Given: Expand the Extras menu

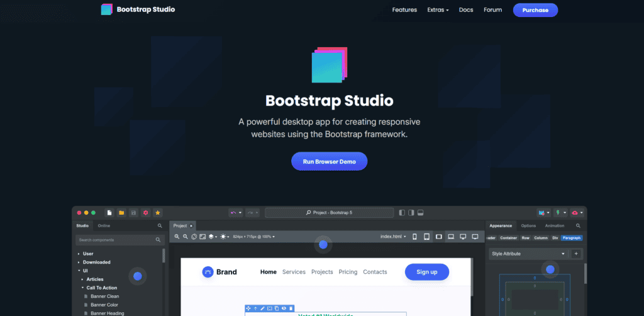Looking at the screenshot, I should (438, 10).
